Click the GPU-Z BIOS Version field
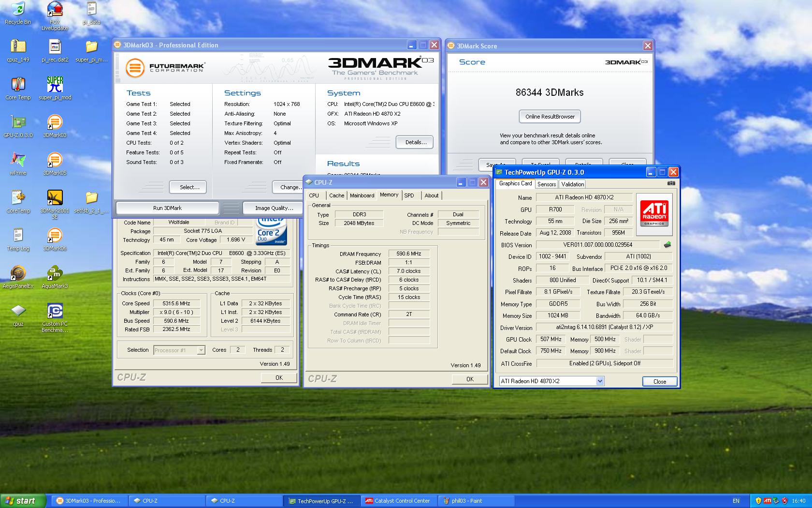This screenshot has height=508, width=812. coord(598,245)
